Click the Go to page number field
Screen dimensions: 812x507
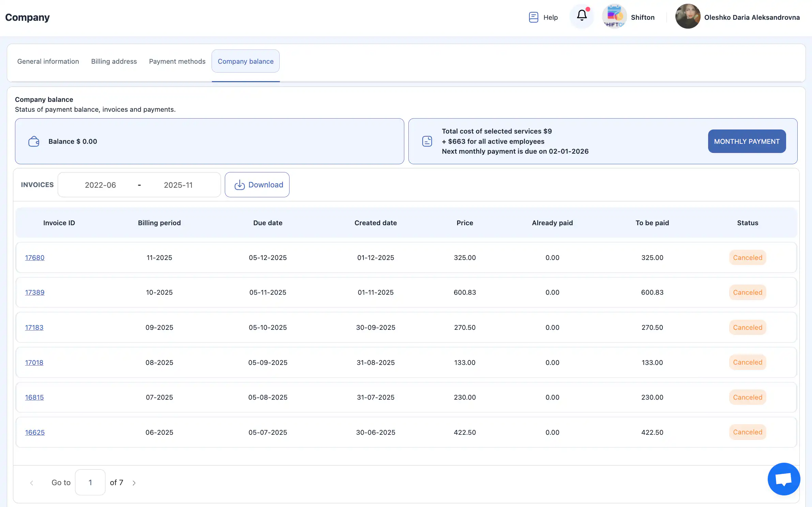(90, 482)
